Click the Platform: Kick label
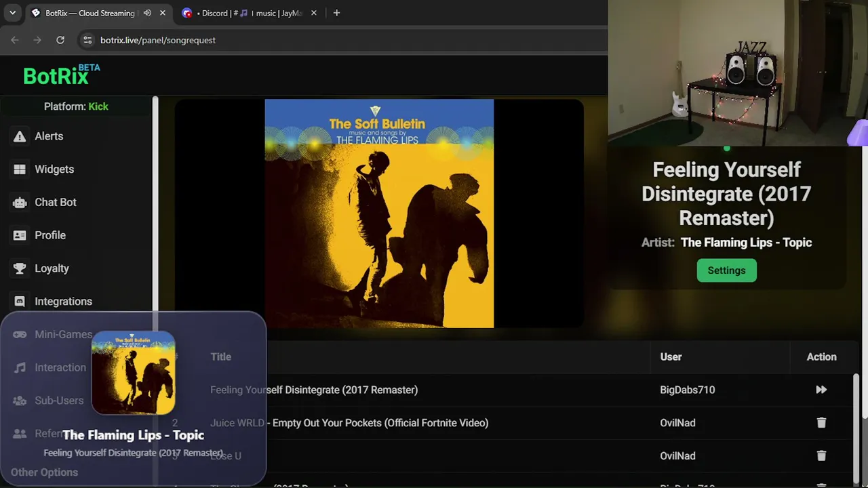 point(76,106)
